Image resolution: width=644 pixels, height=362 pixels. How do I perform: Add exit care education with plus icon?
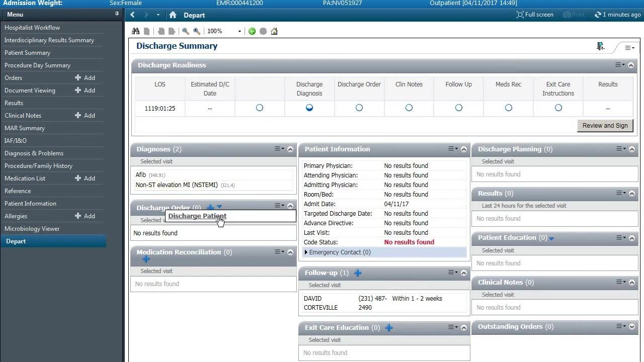tap(389, 328)
